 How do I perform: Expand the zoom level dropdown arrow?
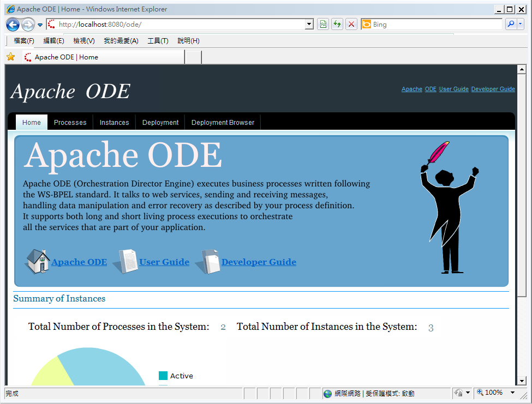pyautogui.click(x=513, y=393)
